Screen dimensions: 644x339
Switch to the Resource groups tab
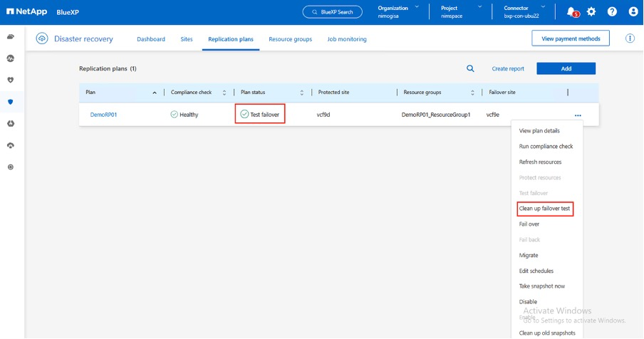[x=290, y=39]
